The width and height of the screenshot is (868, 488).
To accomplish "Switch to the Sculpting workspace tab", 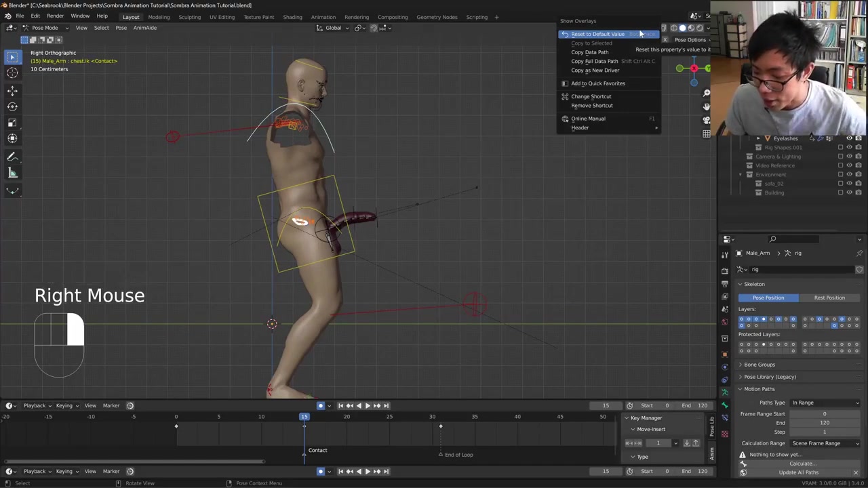I will 189,17.
